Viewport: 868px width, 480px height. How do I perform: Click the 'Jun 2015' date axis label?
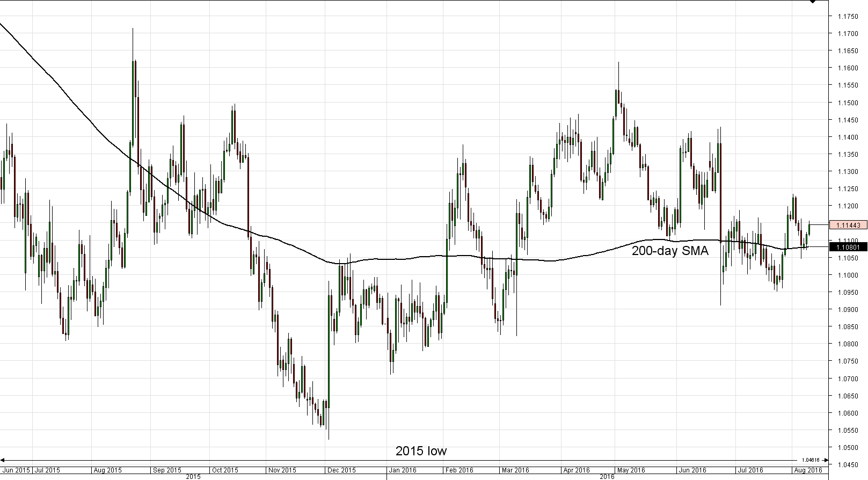point(16,470)
